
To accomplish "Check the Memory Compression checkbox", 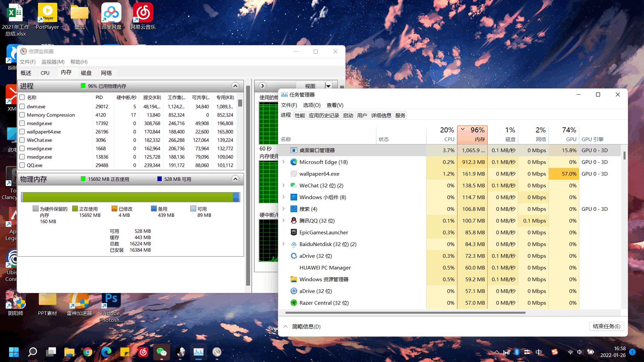I will click(x=22, y=115).
